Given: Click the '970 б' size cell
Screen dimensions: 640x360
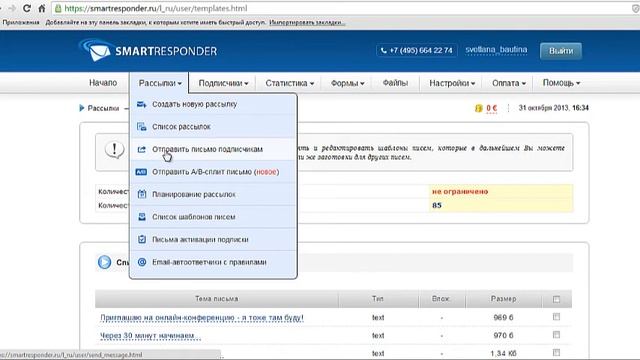Looking at the screenshot, I should click(503, 336).
